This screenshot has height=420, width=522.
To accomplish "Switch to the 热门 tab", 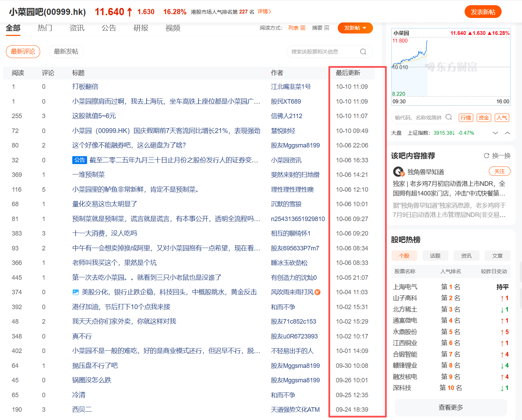I will point(45,28).
